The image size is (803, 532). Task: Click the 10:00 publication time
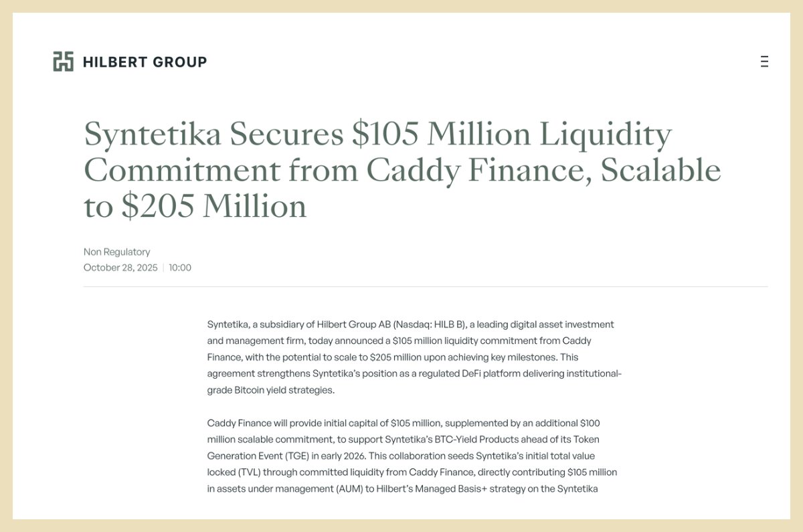tap(180, 268)
